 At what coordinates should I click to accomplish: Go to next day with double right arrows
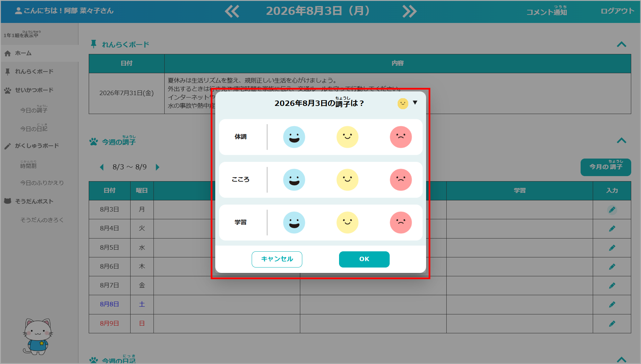(410, 11)
